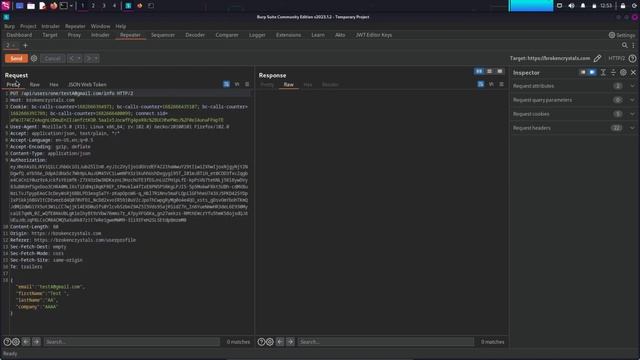Toggle request pretty-print format button
Screen dimensions: 640x360
click(227, 84)
